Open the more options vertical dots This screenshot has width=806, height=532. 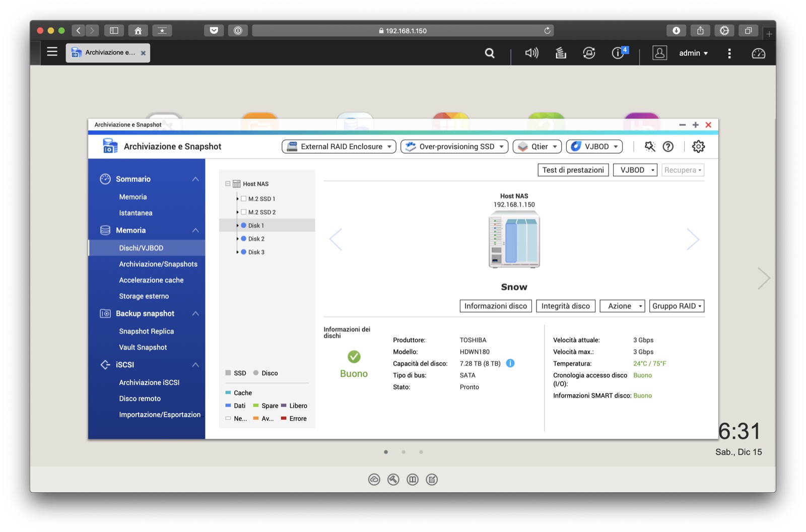tap(729, 53)
